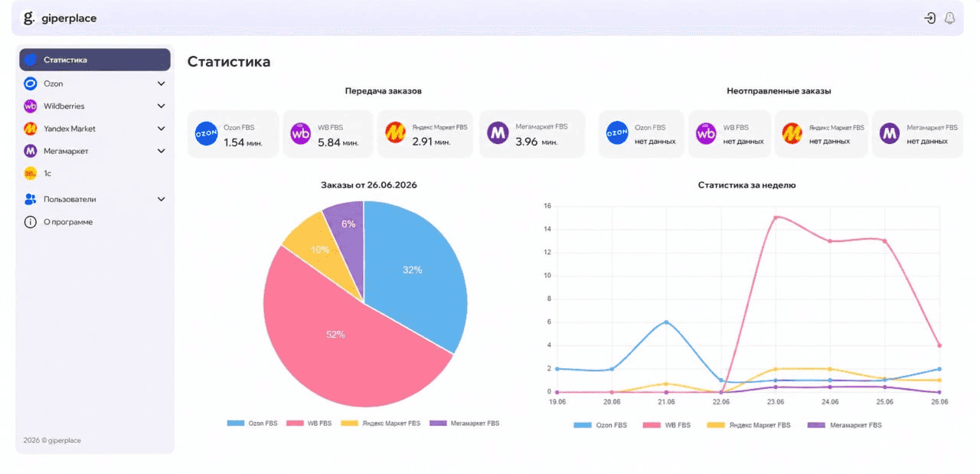Click Яндекс Маркет logo in Передача заказов
980x474 pixels.
pos(395,133)
